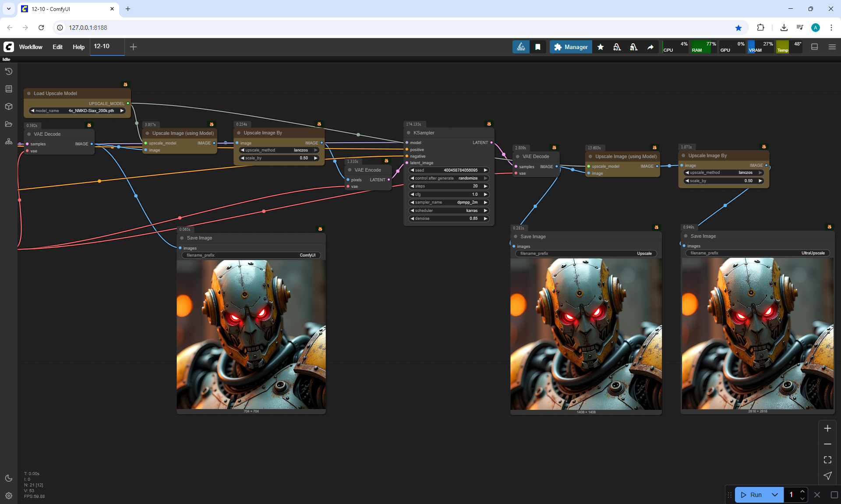This screenshot has width=841, height=504.
Task: Open the Run button dropdown chevron
Action: pos(774,495)
